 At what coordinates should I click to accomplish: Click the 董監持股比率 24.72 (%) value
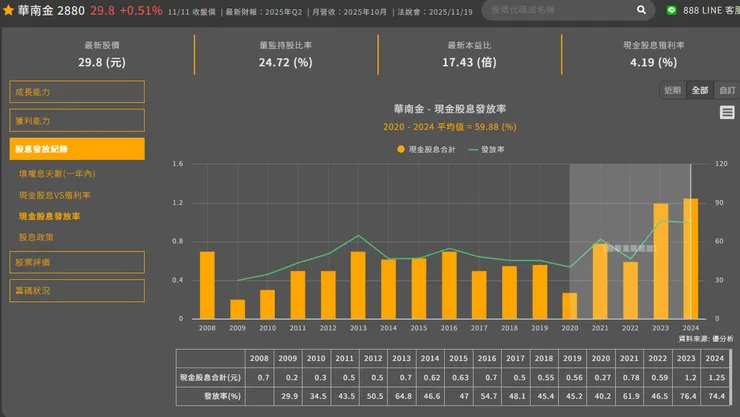tap(286, 62)
